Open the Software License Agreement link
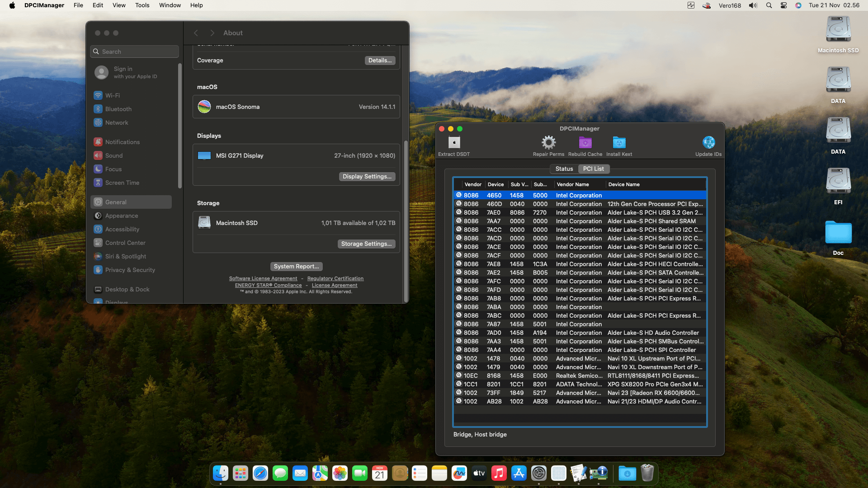868x488 pixels. point(263,279)
